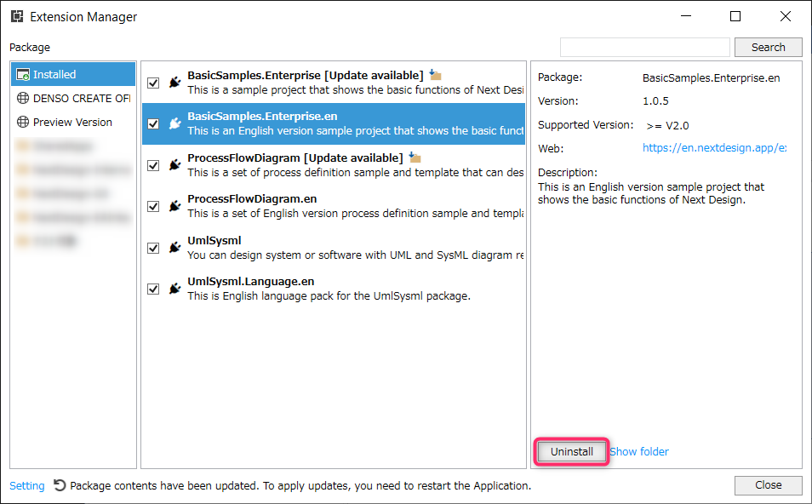The width and height of the screenshot is (812, 504).
Task: Click the restart-required status message
Action: click(300, 485)
